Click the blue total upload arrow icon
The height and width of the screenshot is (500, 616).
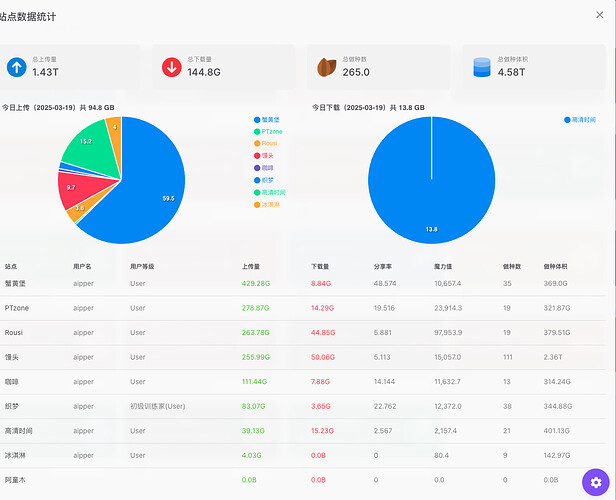click(x=16, y=67)
